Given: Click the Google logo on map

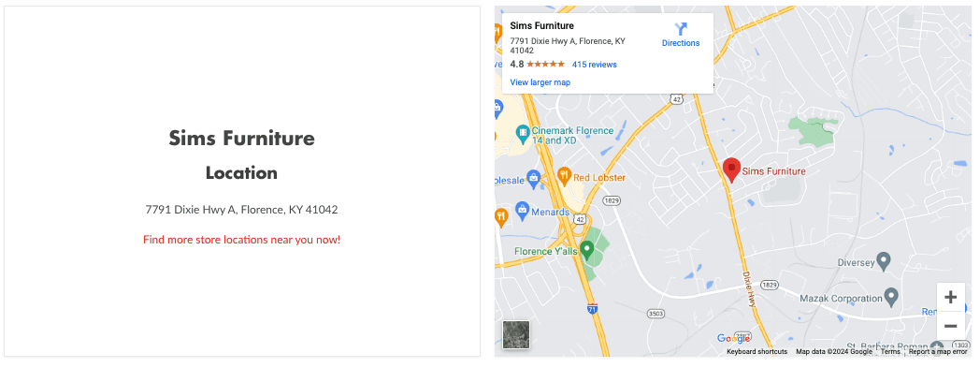Looking at the screenshot, I should pyautogui.click(x=734, y=339).
